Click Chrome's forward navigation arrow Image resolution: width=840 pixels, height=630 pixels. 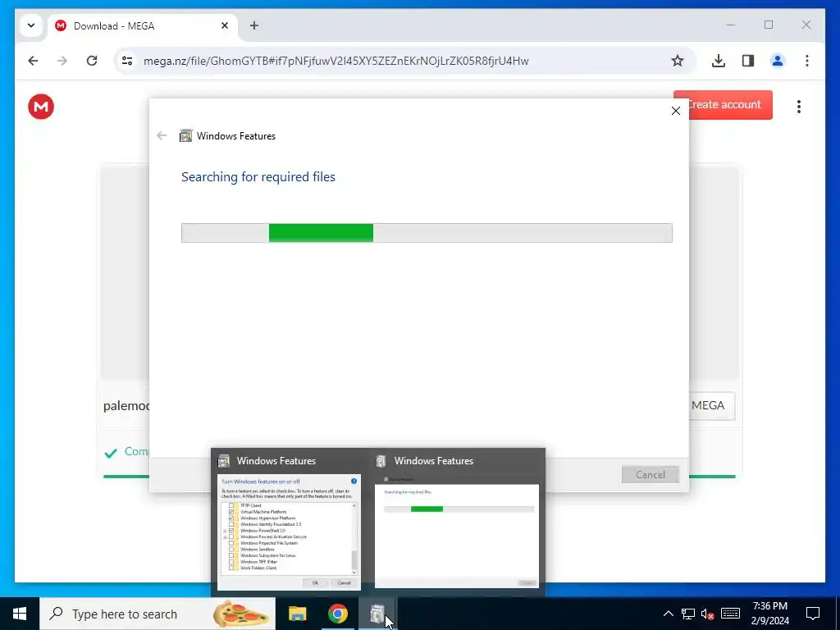[x=62, y=61]
